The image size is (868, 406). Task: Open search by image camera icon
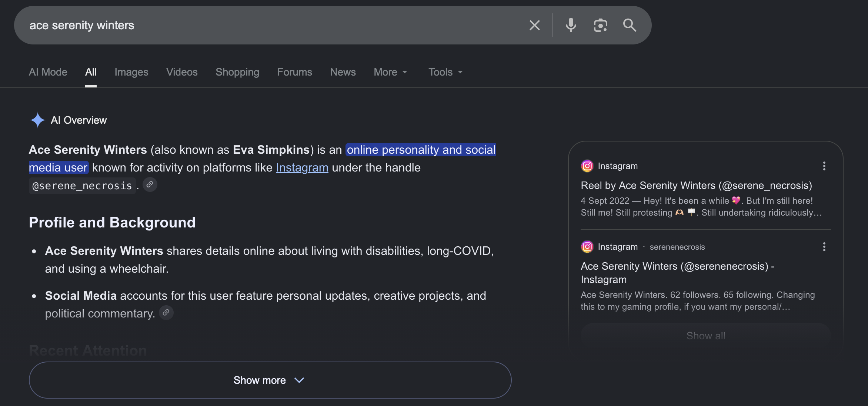coord(600,25)
